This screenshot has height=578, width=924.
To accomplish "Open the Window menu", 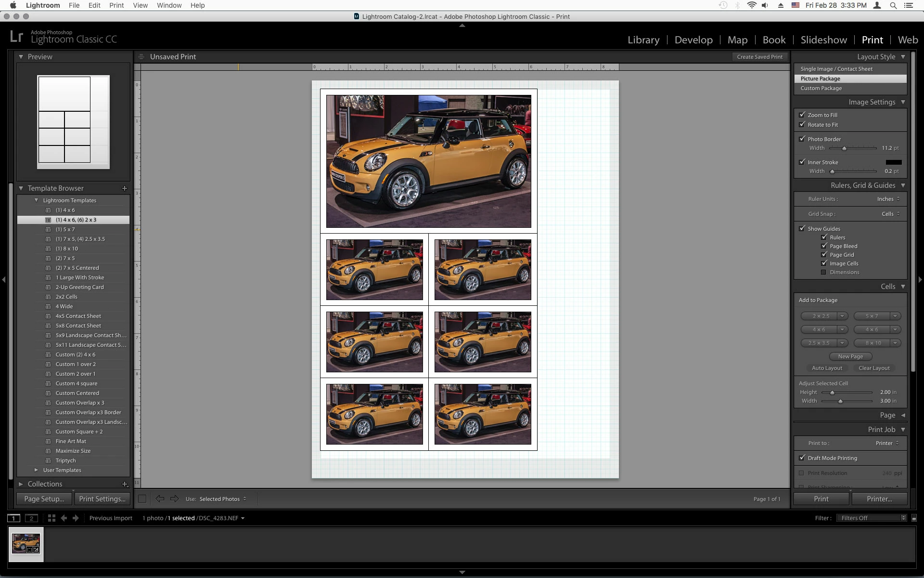I will click(x=169, y=5).
